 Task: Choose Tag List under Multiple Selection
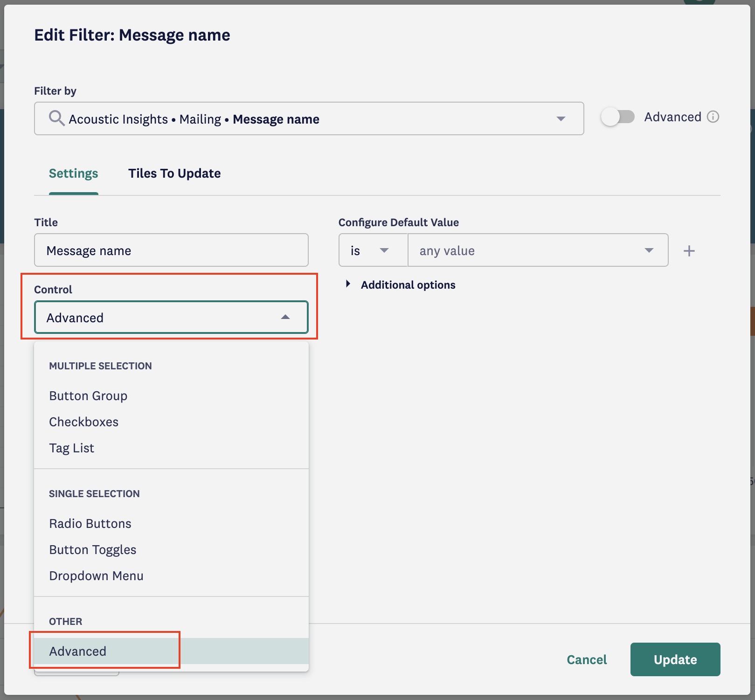[71, 448]
